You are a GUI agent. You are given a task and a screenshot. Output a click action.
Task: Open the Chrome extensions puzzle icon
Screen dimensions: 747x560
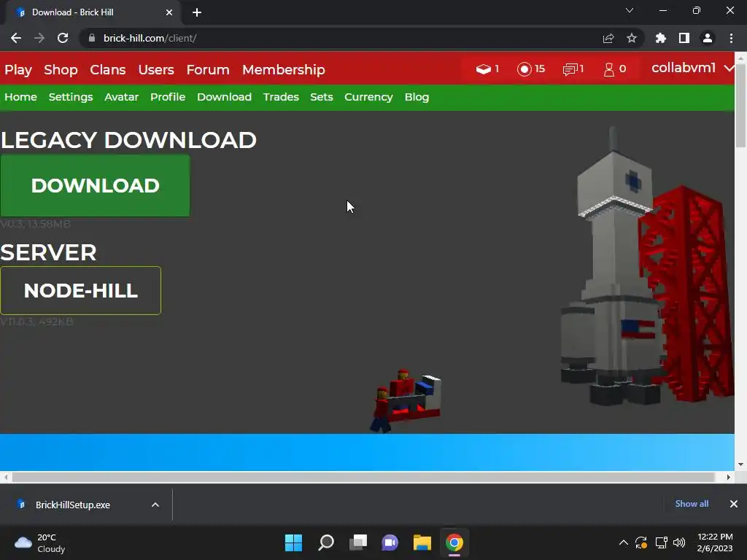pyautogui.click(x=660, y=38)
